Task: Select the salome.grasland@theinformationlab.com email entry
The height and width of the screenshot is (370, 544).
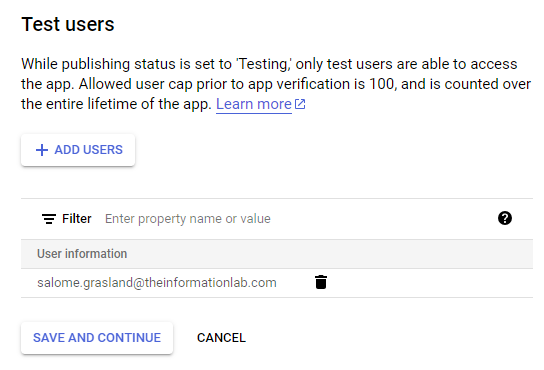Action: (x=157, y=283)
